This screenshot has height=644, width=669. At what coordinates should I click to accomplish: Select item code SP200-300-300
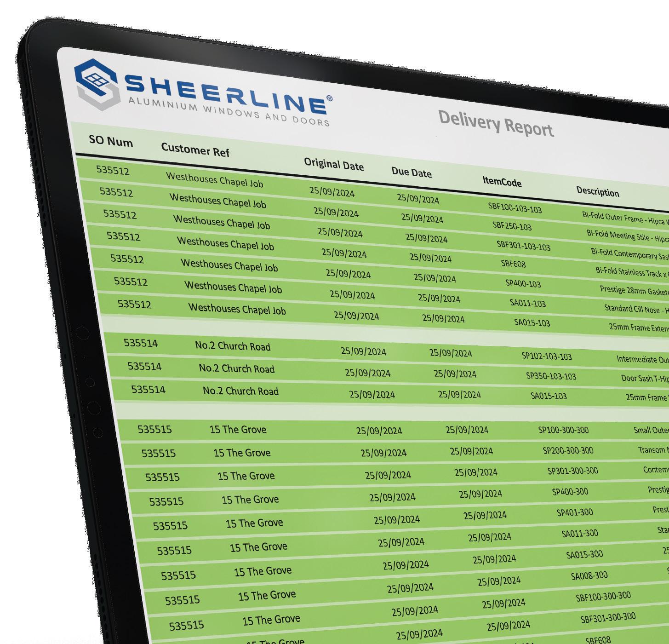[x=568, y=451]
